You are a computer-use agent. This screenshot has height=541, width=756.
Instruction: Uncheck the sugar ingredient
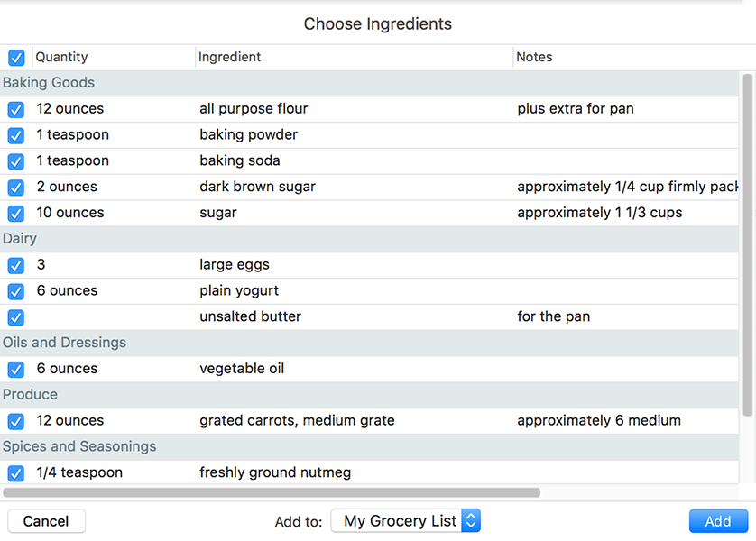15,213
